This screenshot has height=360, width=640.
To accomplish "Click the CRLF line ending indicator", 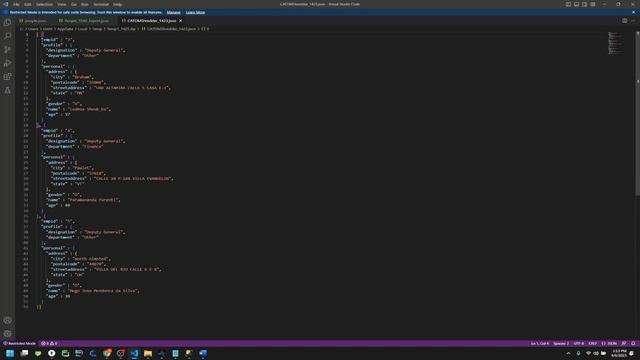I will [x=593, y=343].
